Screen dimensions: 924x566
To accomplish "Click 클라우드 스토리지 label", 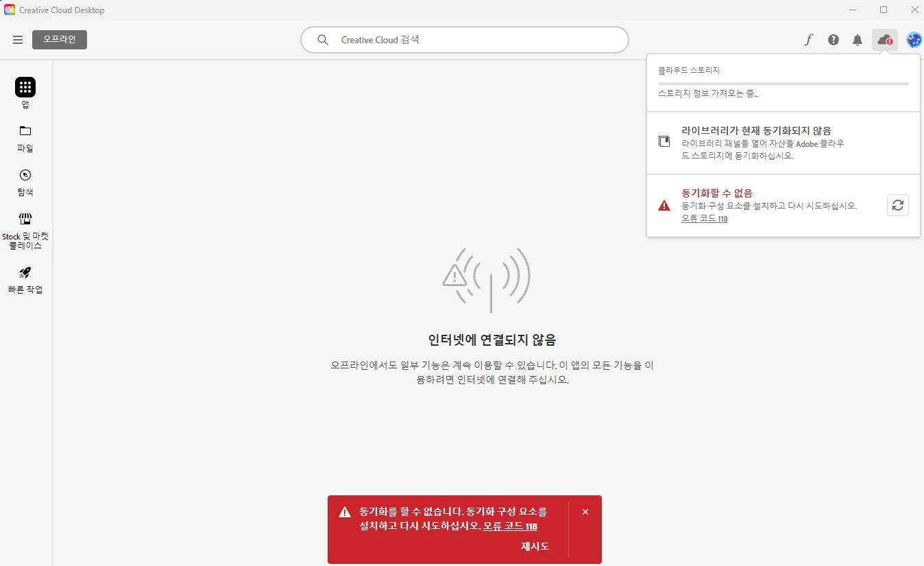I will [689, 70].
